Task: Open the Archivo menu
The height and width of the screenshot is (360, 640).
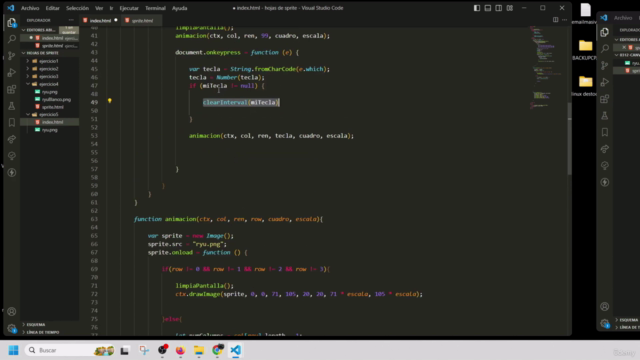Action: (x=30, y=8)
